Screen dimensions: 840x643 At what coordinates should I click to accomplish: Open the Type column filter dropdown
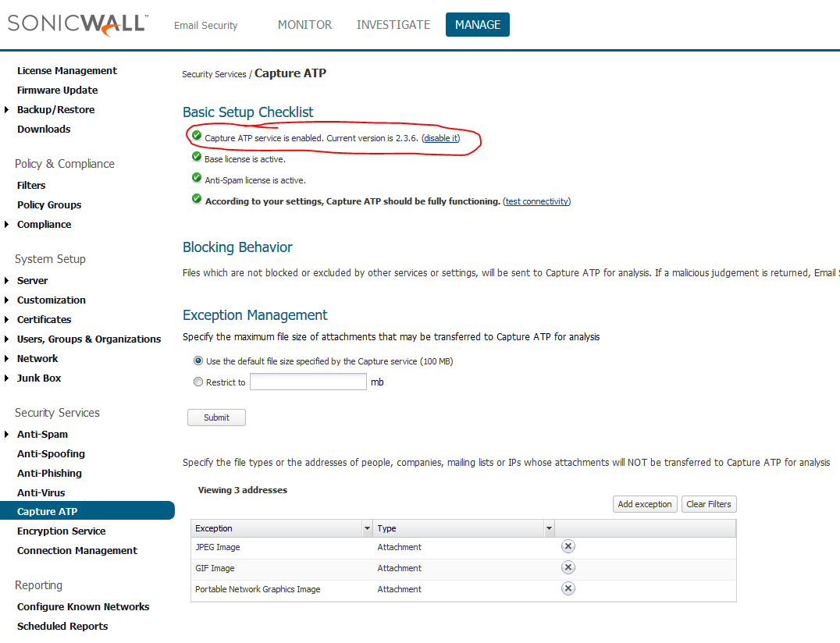549,528
